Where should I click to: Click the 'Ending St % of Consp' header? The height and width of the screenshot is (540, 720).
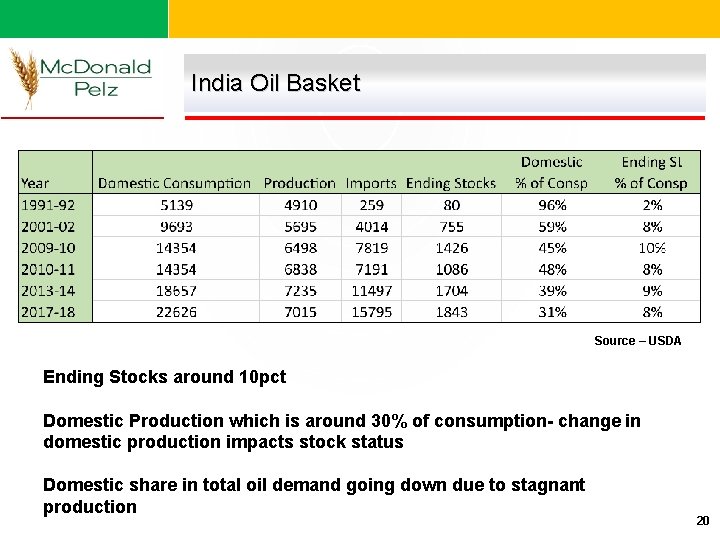(651, 173)
